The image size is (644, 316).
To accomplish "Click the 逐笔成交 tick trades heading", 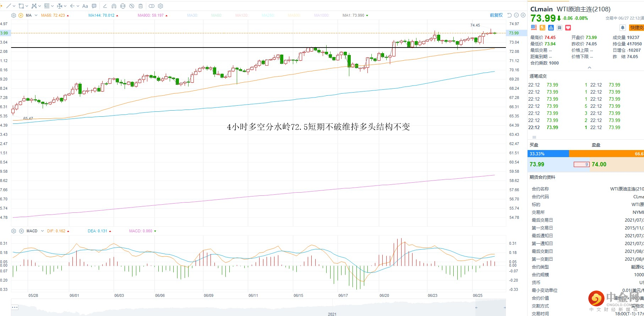I will point(538,76).
